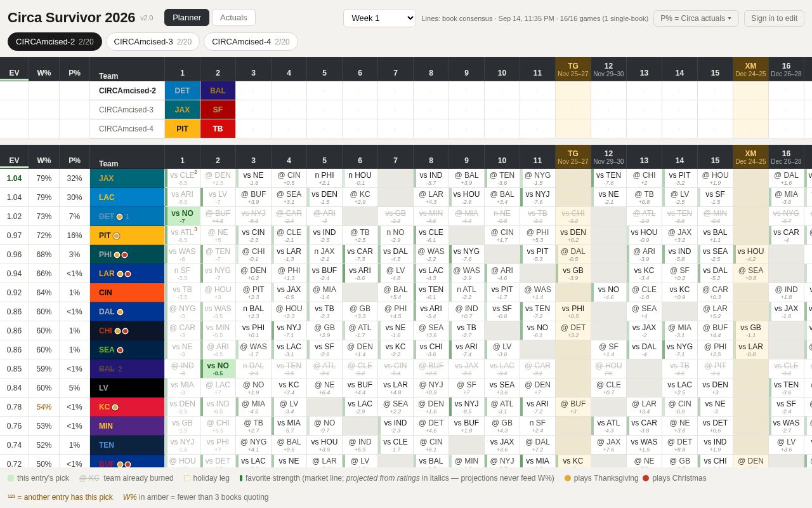Select the CIRCAmcised-3 entry tab

(x=153, y=42)
